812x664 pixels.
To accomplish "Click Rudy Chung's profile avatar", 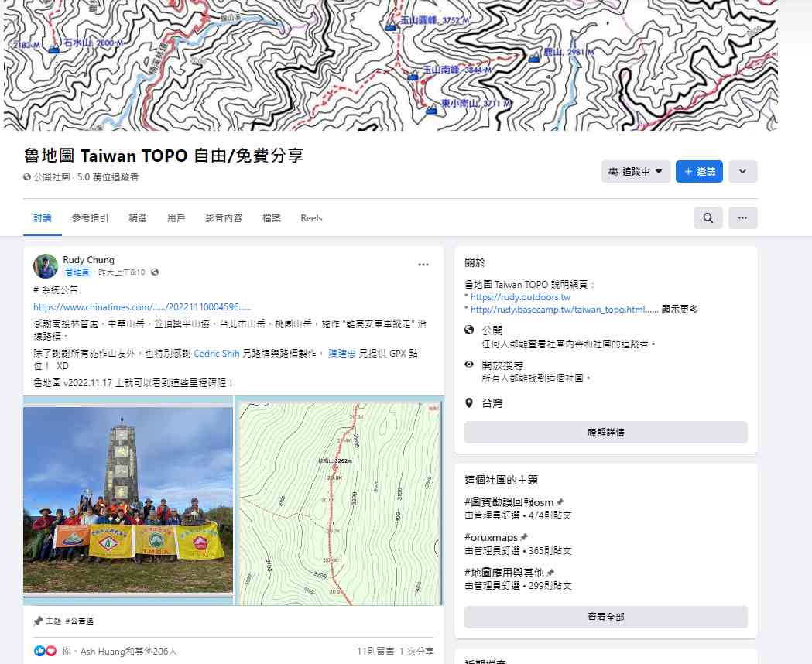I will tap(46, 266).
